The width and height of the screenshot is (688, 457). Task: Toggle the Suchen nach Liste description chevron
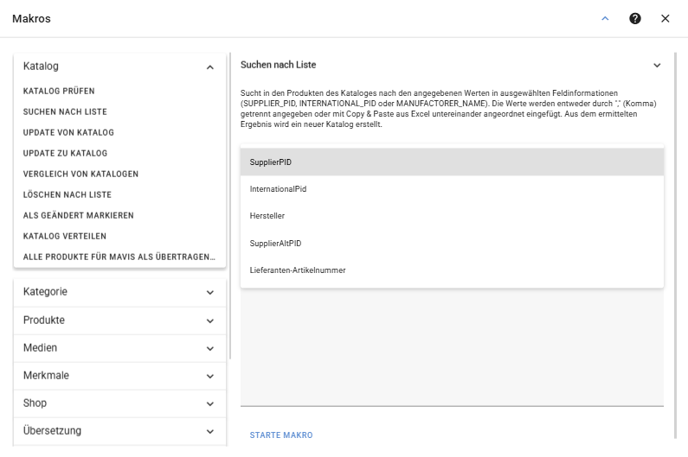pos(657,65)
